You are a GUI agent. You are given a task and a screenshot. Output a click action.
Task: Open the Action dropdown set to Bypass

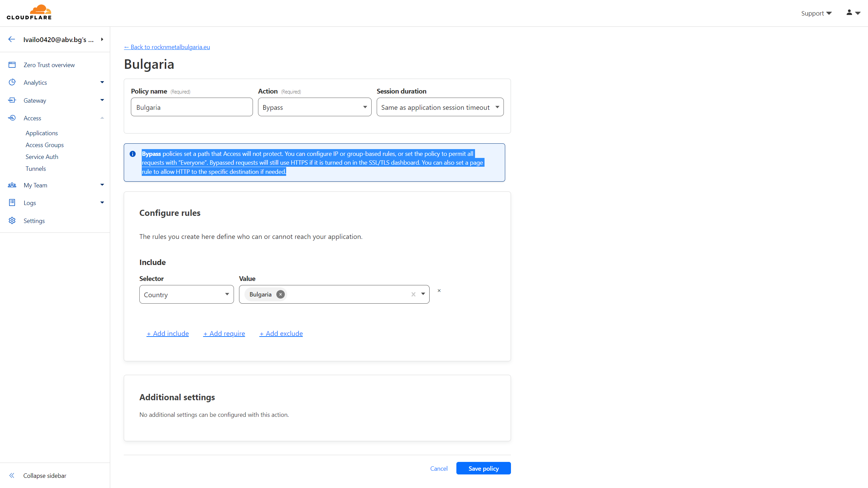pyautogui.click(x=314, y=107)
